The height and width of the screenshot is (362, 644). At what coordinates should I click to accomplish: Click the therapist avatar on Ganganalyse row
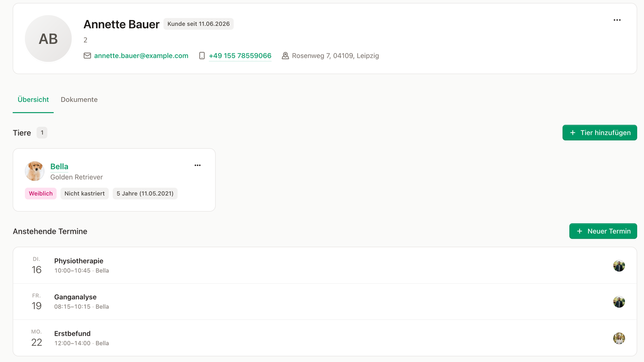(x=619, y=302)
